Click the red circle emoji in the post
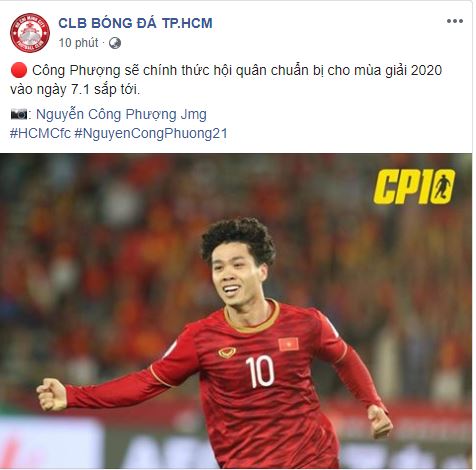Screen dimensions: 476x470 pos(19,70)
